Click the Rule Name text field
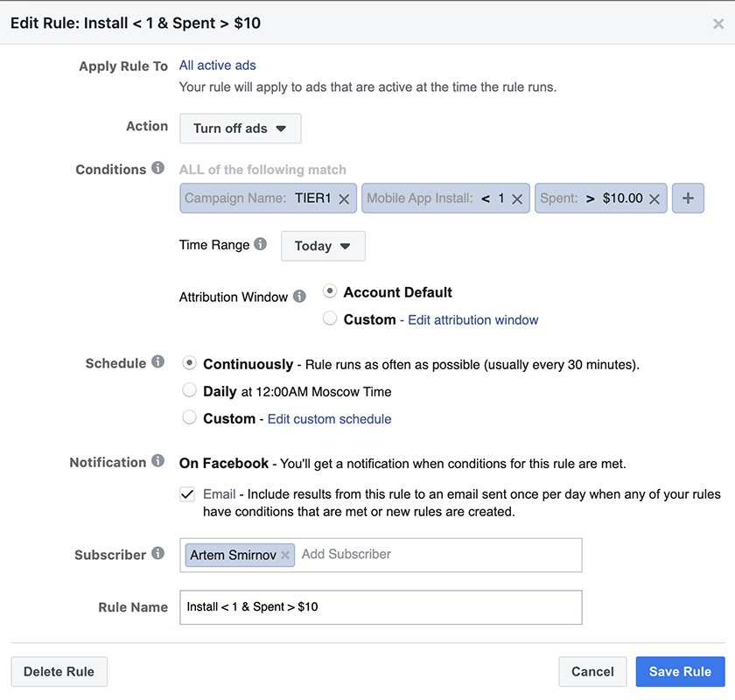The width and height of the screenshot is (735, 700). coord(380,606)
